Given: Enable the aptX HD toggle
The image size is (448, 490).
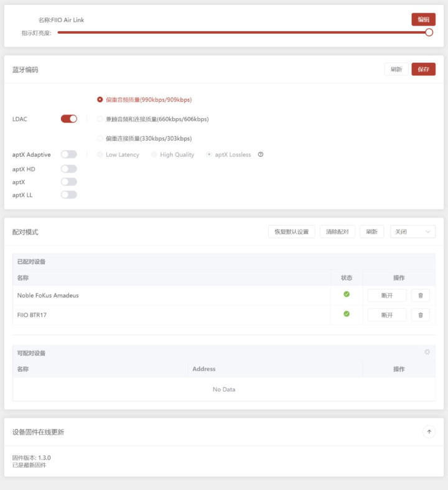Looking at the screenshot, I should pos(68,169).
